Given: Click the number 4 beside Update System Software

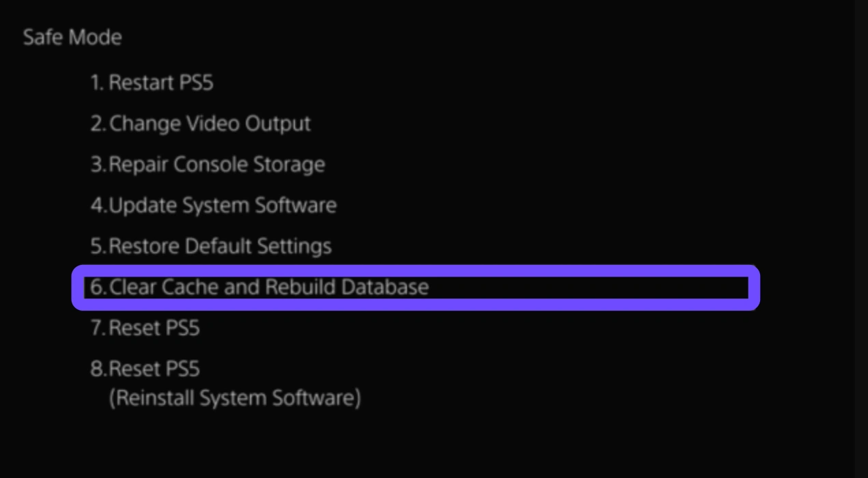Looking at the screenshot, I should point(97,205).
